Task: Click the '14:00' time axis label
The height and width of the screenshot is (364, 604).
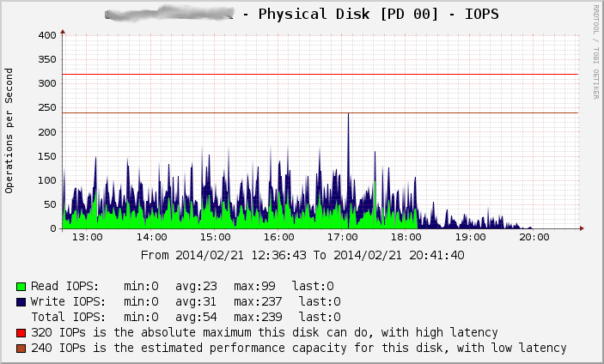Action: click(152, 237)
